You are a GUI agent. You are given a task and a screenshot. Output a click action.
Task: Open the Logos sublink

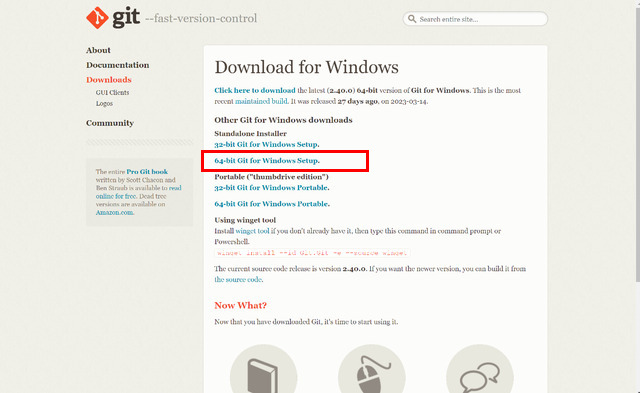104,104
